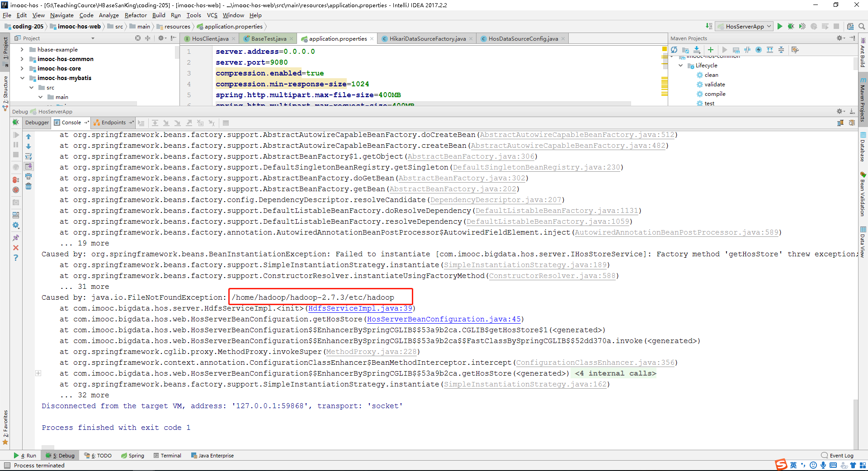Add Maven project with plus icon
868x471 pixels.
(x=711, y=50)
